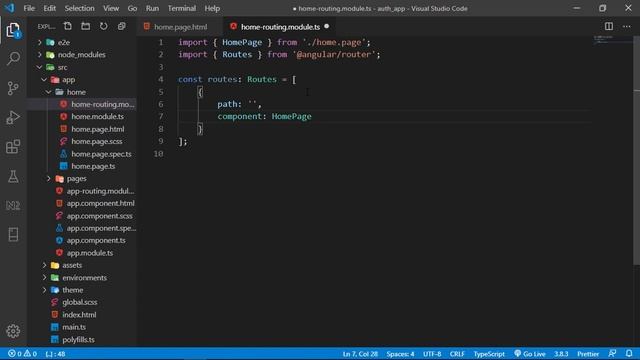The image size is (640, 360).
Task: Open the Run menu
Action: pyautogui.click(x=152, y=8)
